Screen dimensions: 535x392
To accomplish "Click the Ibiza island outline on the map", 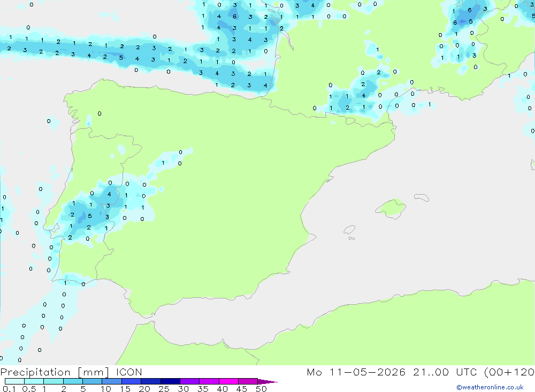I will pos(349,230).
